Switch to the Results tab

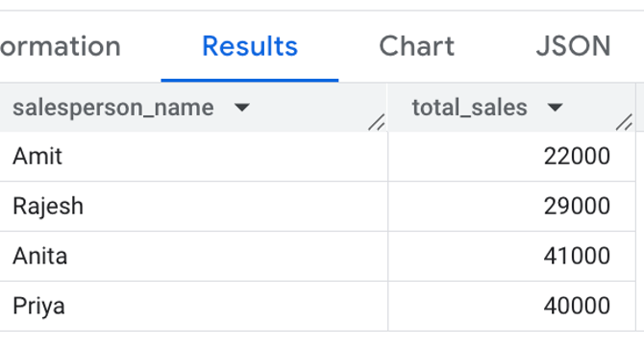pos(250,46)
